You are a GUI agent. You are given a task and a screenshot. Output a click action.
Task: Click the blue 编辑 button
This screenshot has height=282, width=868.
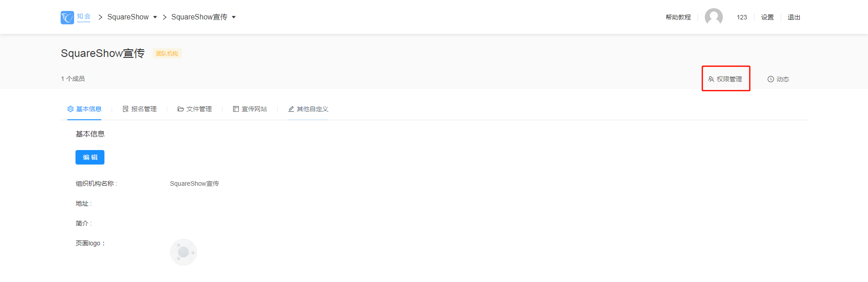click(90, 157)
